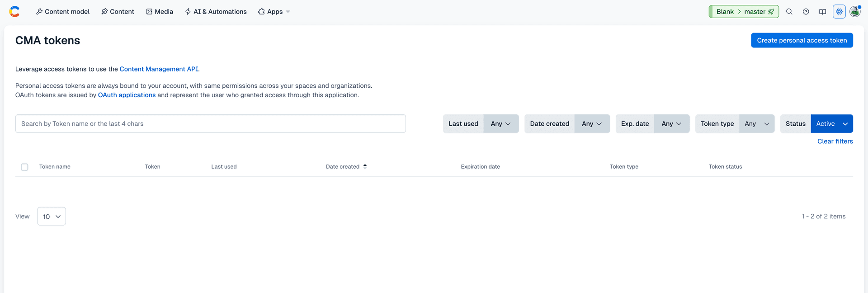Open the user avatar menu

click(855, 12)
